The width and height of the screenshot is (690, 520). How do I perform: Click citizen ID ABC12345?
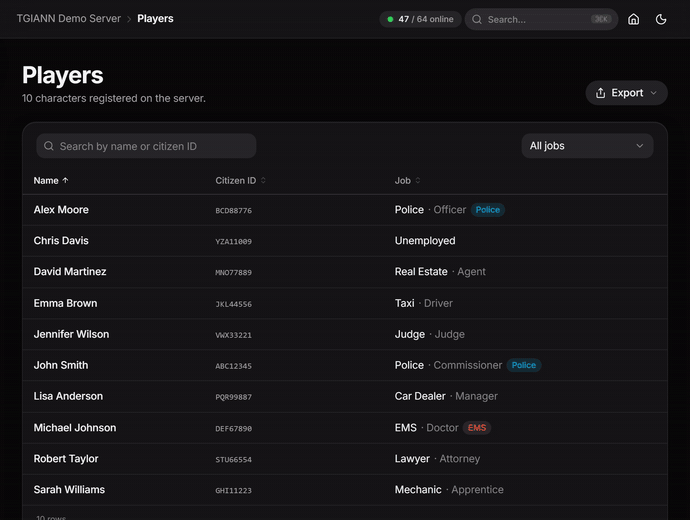[234, 366]
